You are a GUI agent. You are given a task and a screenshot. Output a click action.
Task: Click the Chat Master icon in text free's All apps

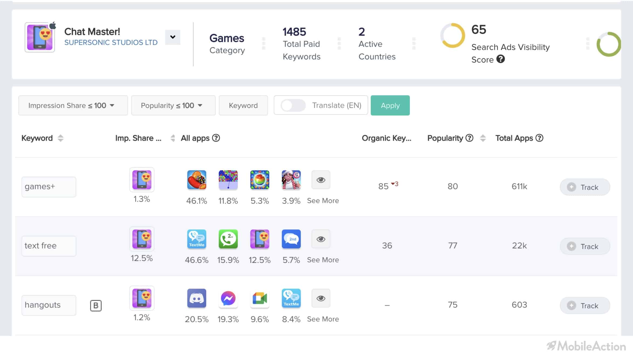tap(260, 239)
